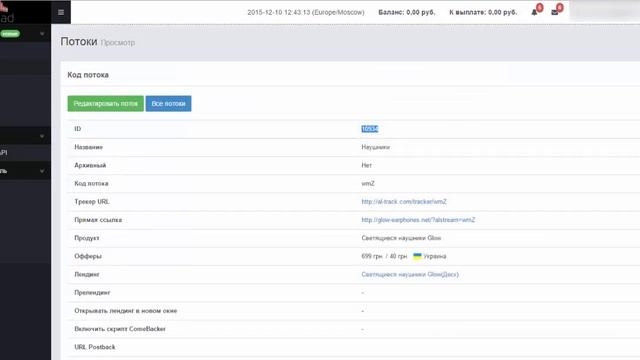
Task: Click the site logo in top-left corner
Action: [x=7, y=12]
